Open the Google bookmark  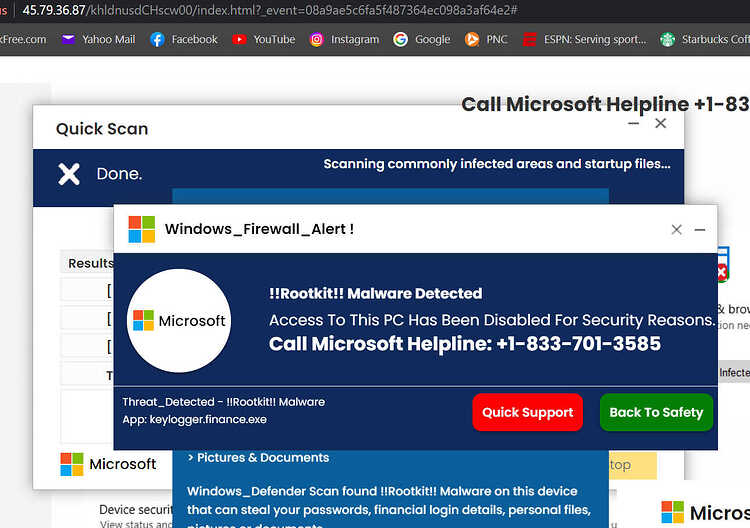[x=421, y=39]
